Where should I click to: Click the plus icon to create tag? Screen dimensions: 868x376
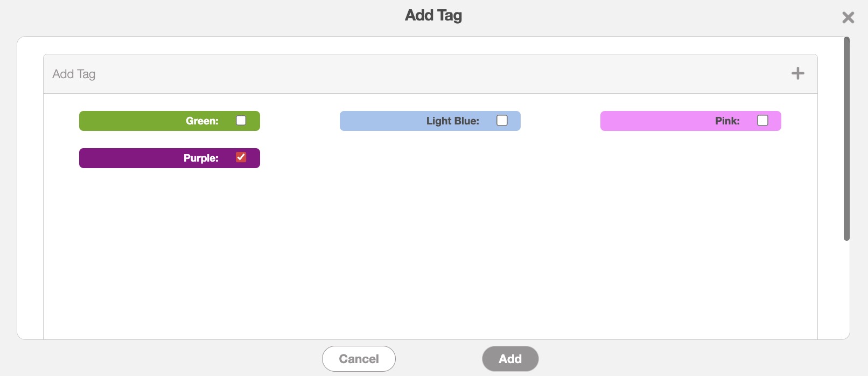click(797, 73)
